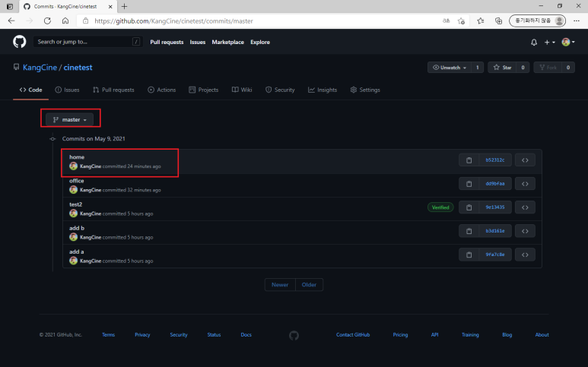Open the Insights tab
Viewport: 588px width, 367px height.
323,90
